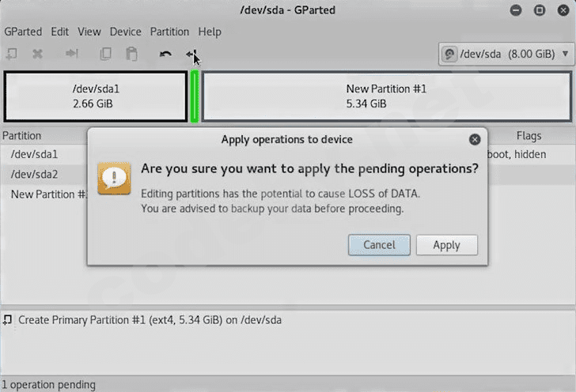Open the View menu

click(x=89, y=32)
